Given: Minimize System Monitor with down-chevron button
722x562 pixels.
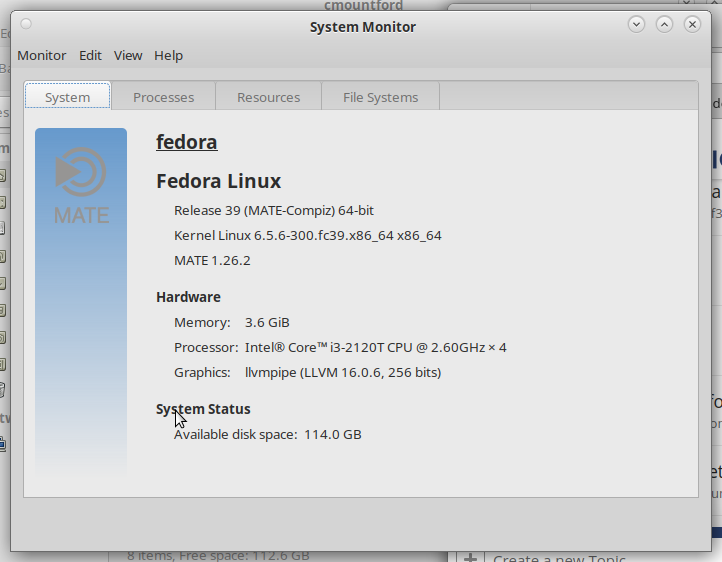Looking at the screenshot, I should (636, 24).
